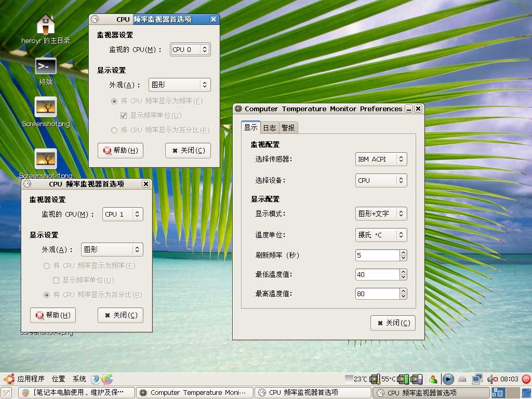
Task: Open the heroyr home folder desktop icon
Action: 46,24
